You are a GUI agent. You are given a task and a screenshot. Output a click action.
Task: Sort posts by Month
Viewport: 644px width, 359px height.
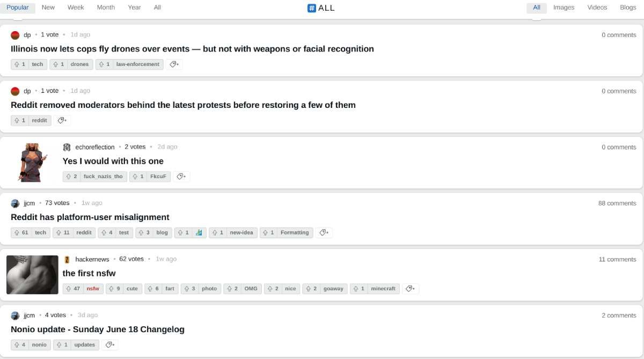pos(106,8)
